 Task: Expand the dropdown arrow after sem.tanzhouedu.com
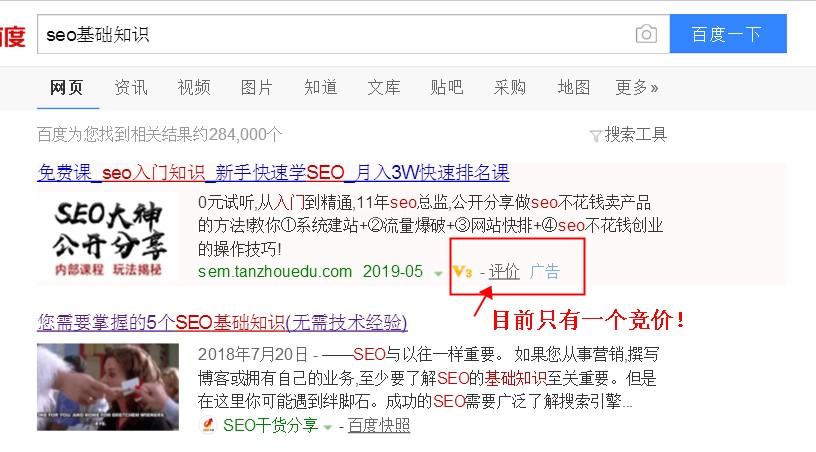click(438, 274)
